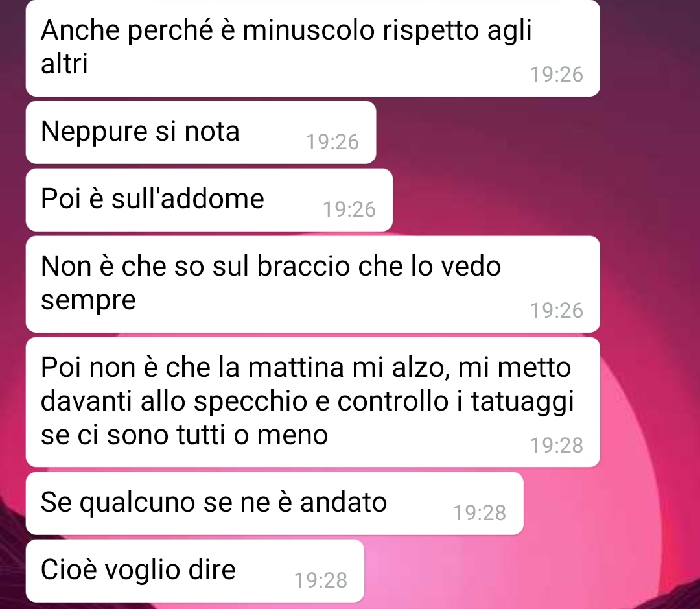
Task: Select the 'Poi è sull'addome' message bubble
Action: point(209,200)
